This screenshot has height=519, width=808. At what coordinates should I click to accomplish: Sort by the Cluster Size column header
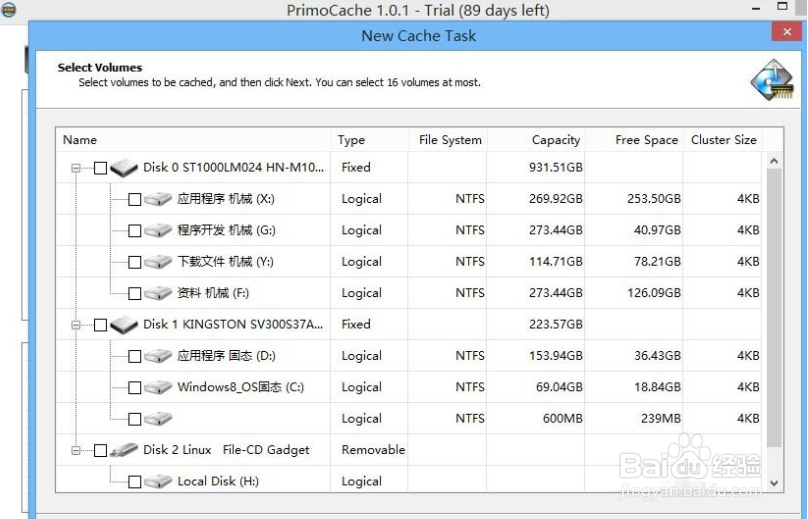[723, 140]
